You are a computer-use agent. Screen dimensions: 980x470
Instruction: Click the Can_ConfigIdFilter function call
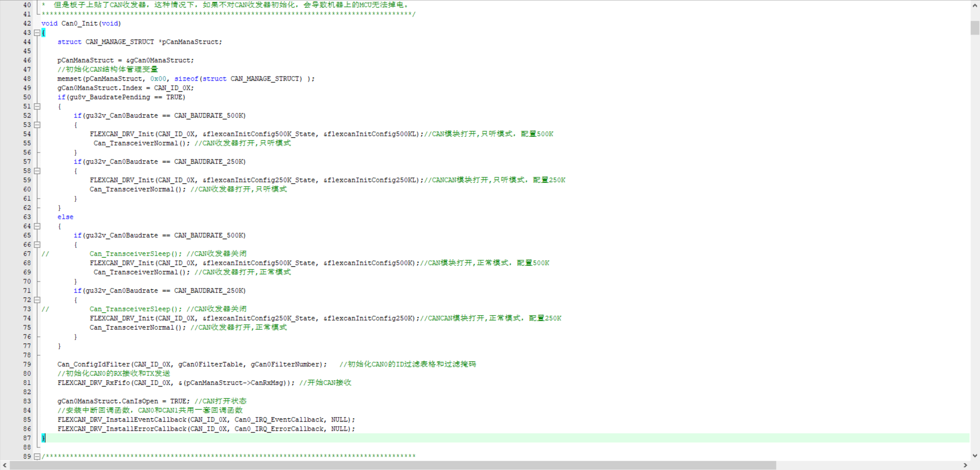(x=94, y=364)
